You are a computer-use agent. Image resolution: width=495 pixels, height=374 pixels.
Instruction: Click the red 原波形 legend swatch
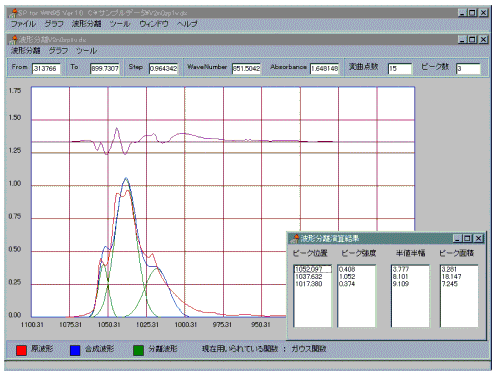click(21, 350)
